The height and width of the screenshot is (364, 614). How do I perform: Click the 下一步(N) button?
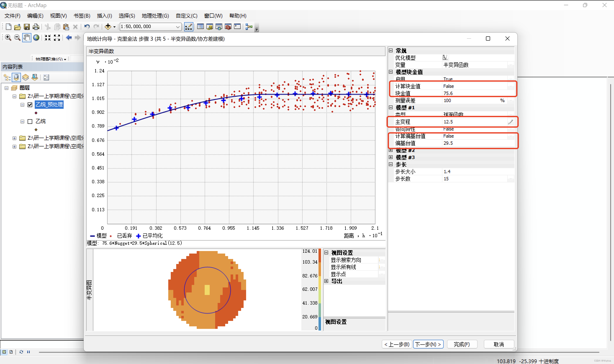(x=428, y=344)
